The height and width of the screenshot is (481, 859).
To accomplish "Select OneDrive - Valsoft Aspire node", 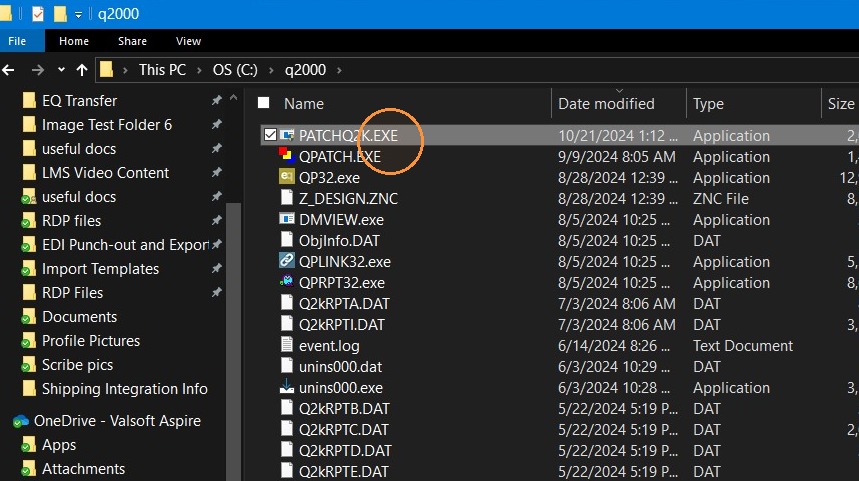I will coord(117,421).
